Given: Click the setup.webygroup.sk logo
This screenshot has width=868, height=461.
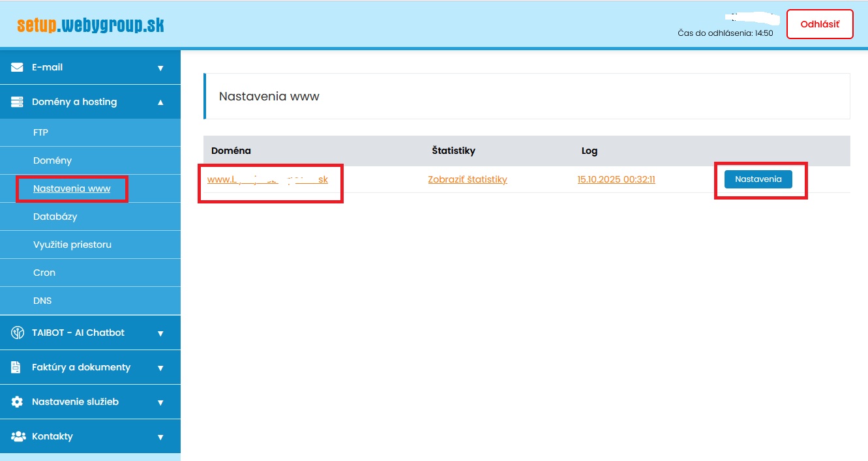Looking at the screenshot, I should [91, 25].
